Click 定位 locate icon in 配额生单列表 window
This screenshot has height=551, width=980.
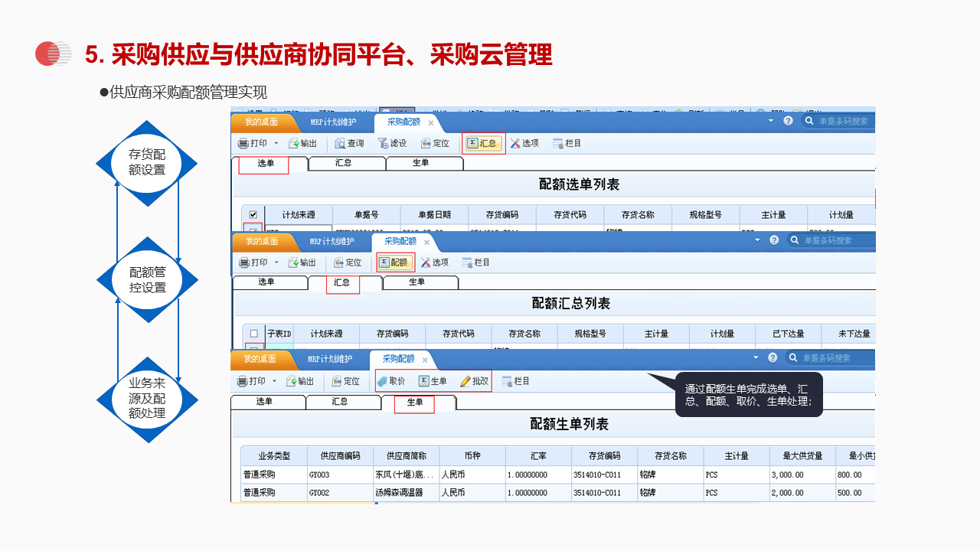click(345, 381)
